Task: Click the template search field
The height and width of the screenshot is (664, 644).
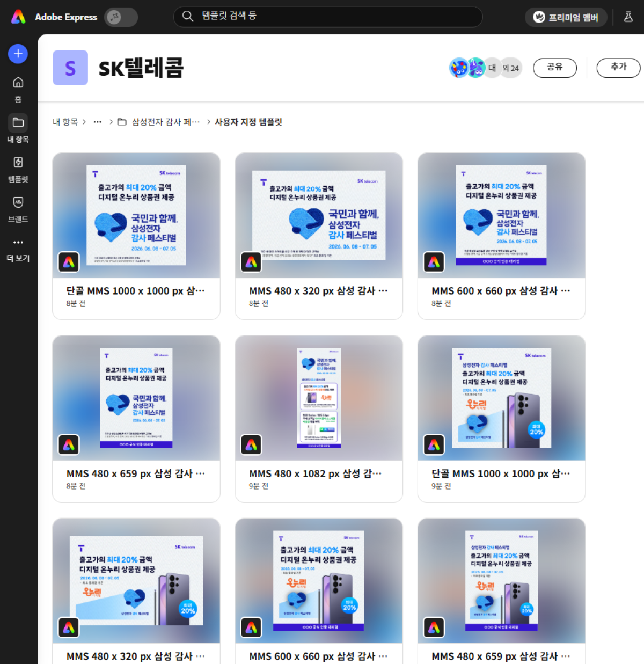Action: click(x=328, y=17)
